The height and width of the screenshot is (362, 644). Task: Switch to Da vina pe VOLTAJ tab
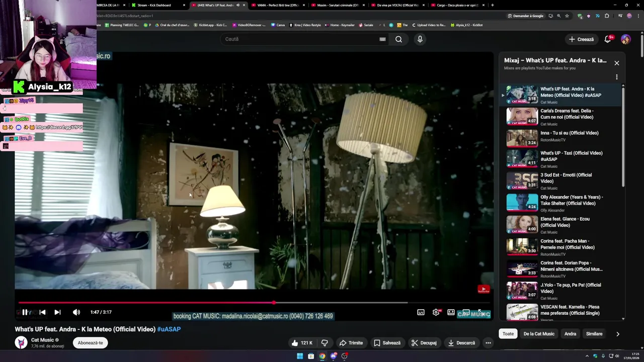click(398, 5)
